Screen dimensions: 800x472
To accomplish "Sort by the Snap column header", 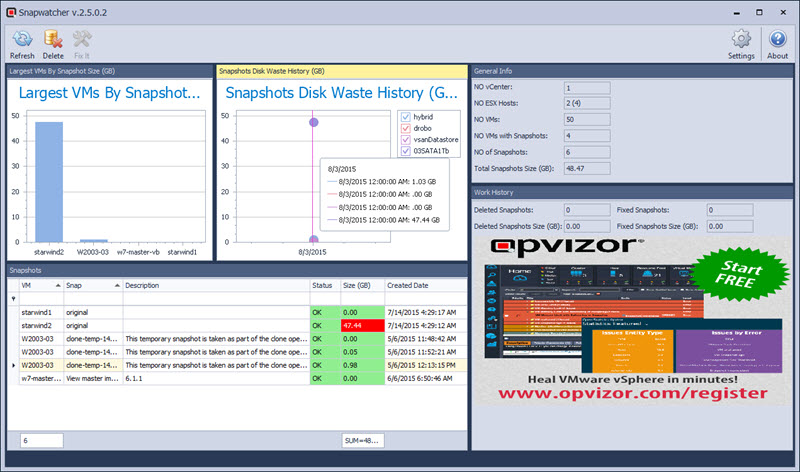I will click(93, 285).
